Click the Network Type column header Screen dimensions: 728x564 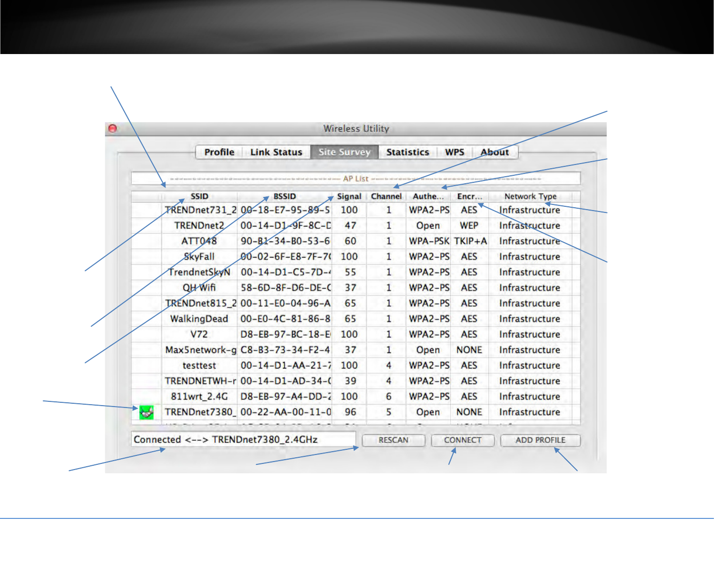point(530,196)
